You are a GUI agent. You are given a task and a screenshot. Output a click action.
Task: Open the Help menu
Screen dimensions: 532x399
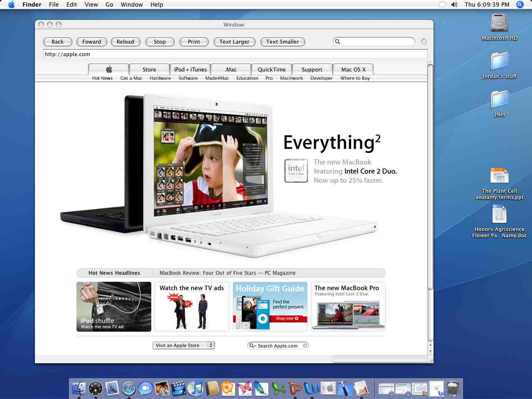[157, 5]
